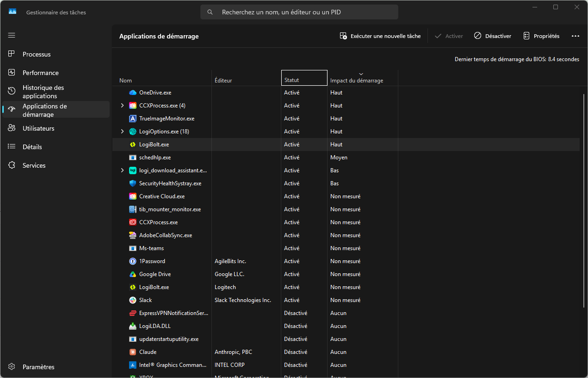Select Applications de démarrage in sidebar

tap(56, 110)
